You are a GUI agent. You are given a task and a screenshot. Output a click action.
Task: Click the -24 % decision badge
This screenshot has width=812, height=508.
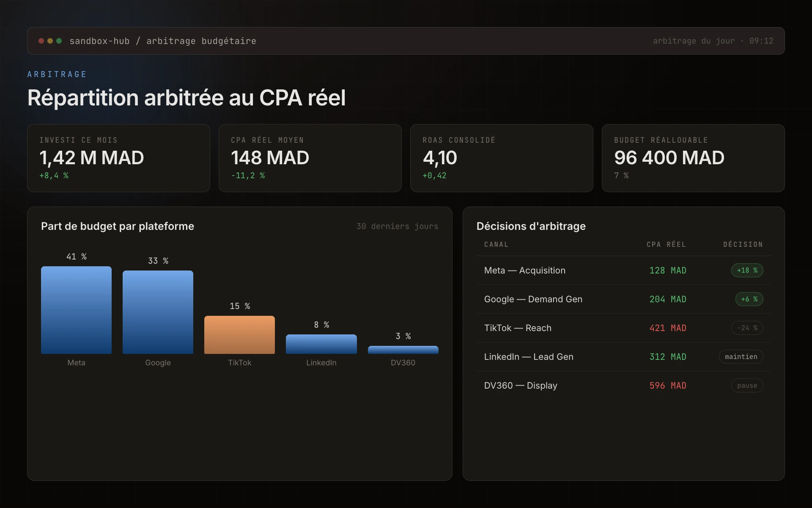[747, 328]
